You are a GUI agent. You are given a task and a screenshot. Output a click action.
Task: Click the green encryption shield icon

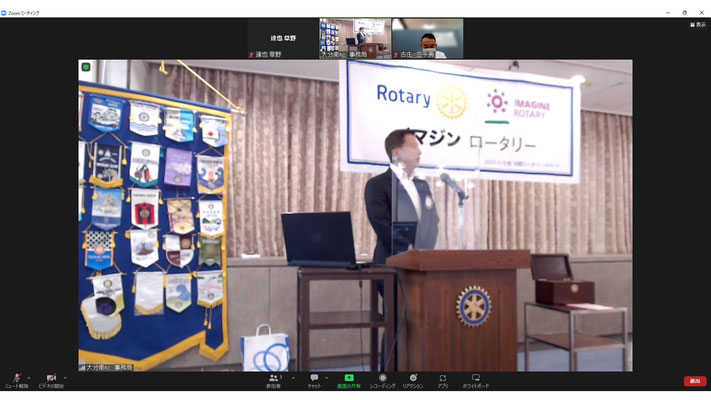coord(86,67)
